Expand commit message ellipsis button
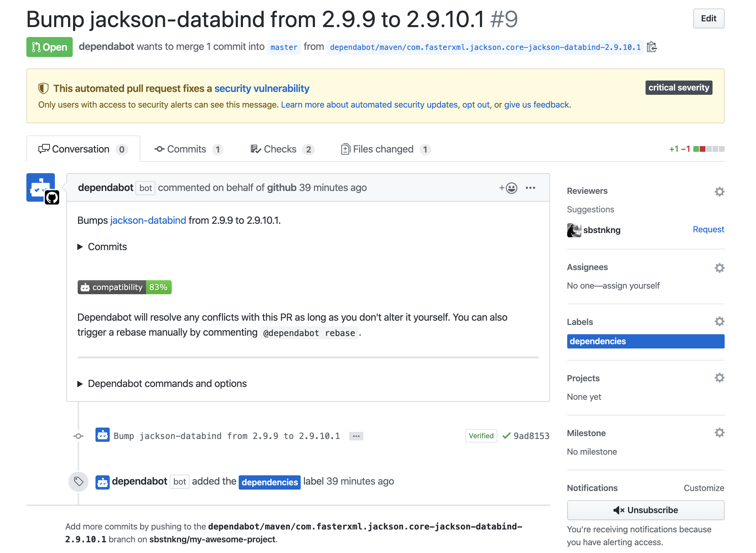This screenshot has height=553, width=756. click(x=356, y=436)
